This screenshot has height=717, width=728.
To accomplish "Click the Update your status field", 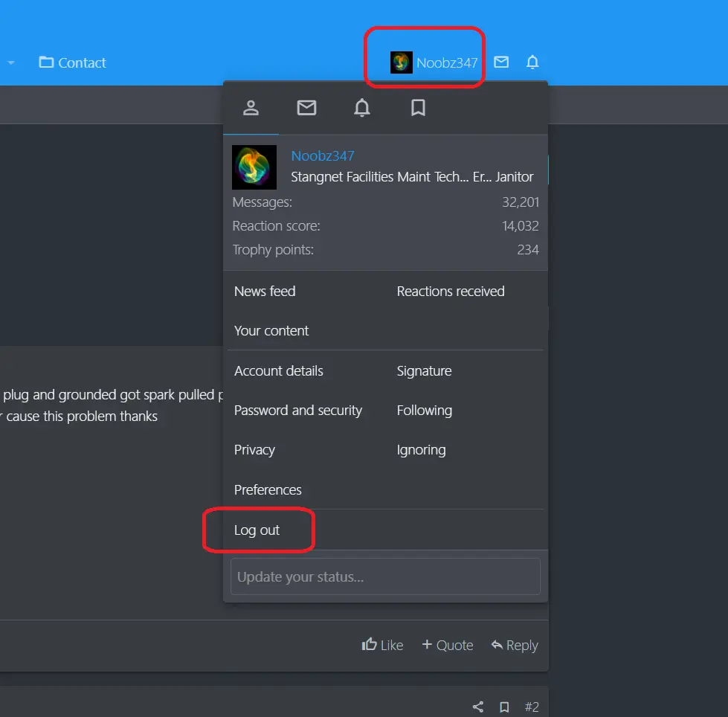I will point(385,576).
